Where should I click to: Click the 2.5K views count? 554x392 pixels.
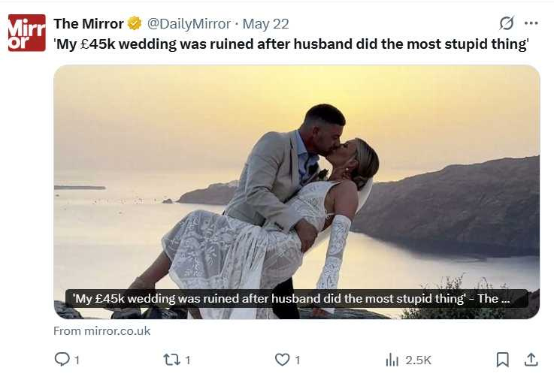click(x=419, y=360)
